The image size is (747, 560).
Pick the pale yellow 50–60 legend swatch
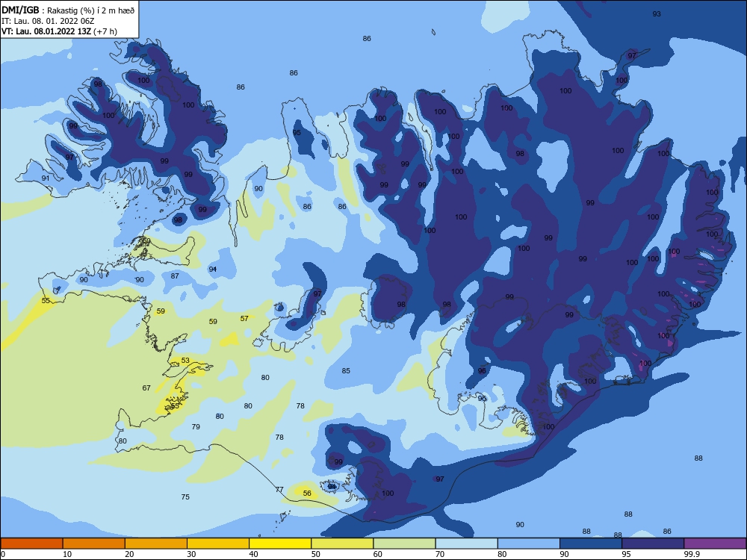342,544
